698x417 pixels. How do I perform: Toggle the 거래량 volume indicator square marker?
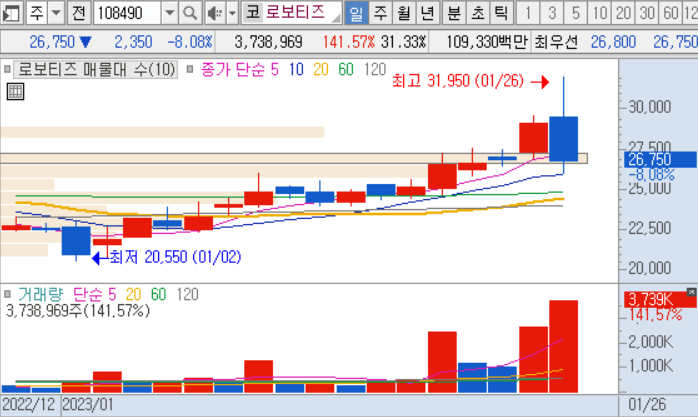click(x=7, y=294)
